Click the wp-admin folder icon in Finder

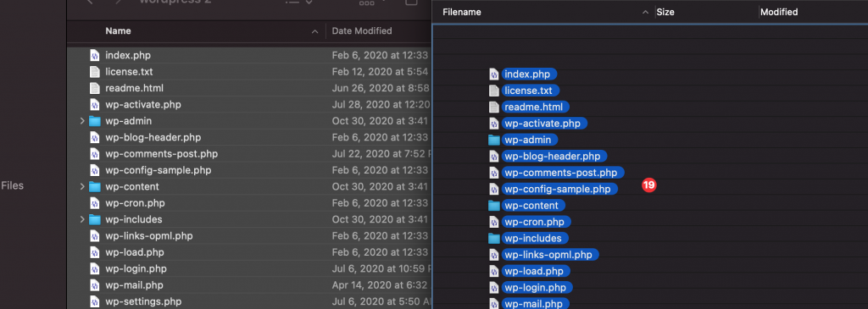(95, 121)
